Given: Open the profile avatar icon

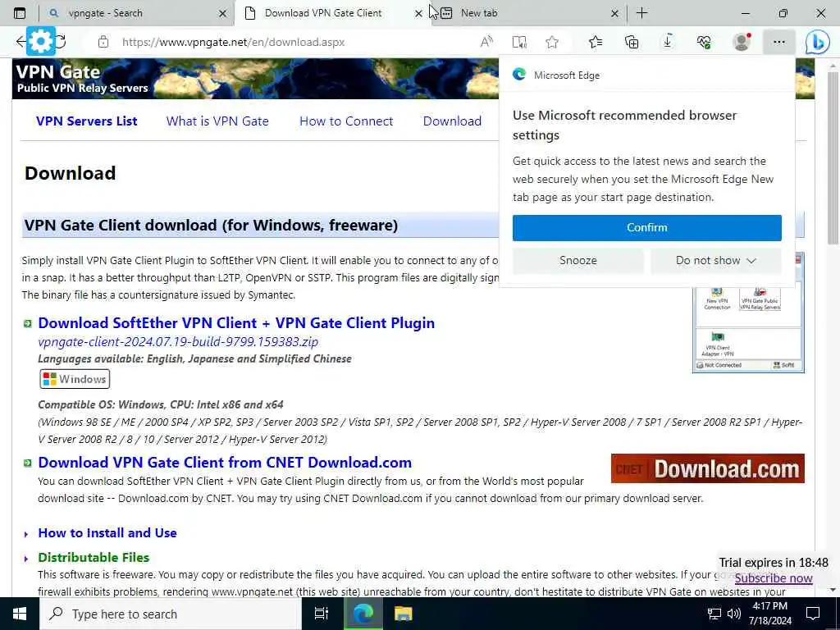Looking at the screenshot, I should click(742, 42).
